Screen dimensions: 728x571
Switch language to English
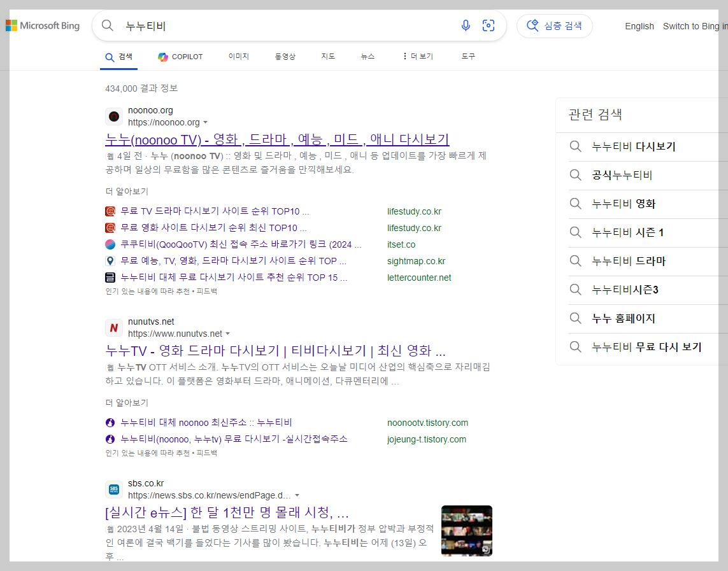coord(639,27)
